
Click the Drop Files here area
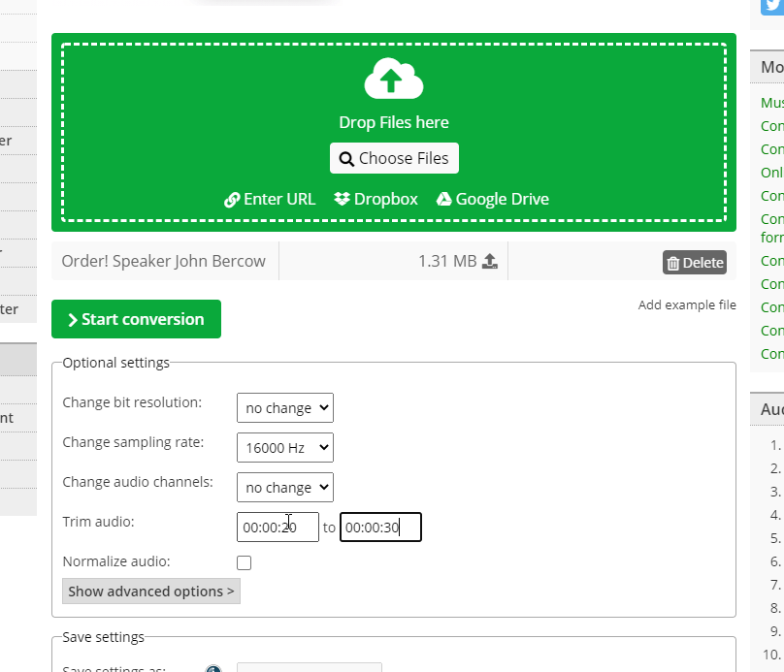pyautogui.click(x=394, y=122)
